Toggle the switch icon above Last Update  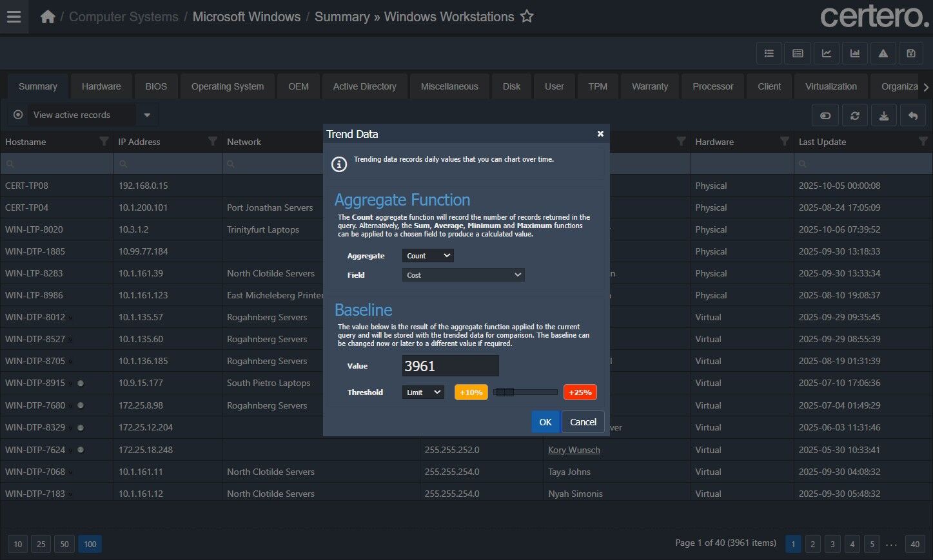(x=825, y=115)
